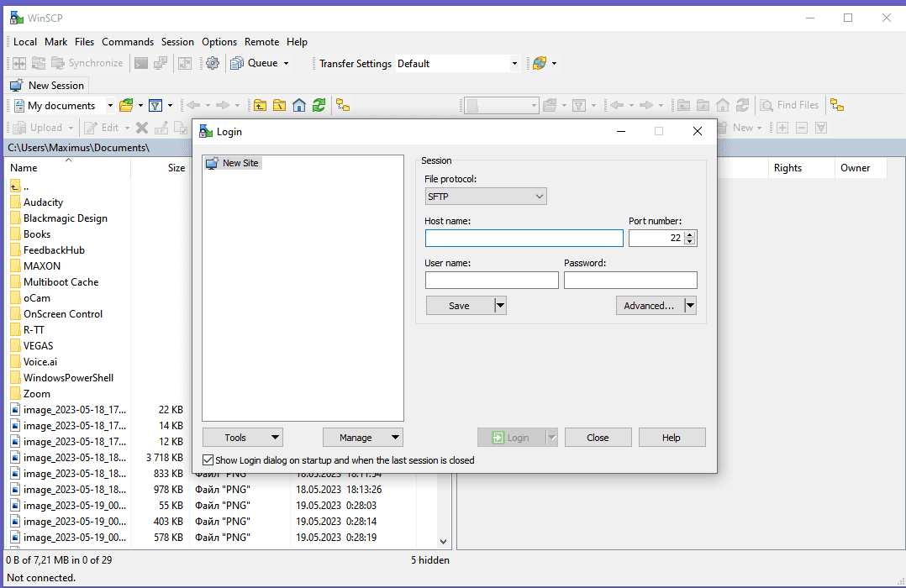Screen dimensions: 906x588
Task: Click the greyed-out Login button
Action: pos(511,438)
